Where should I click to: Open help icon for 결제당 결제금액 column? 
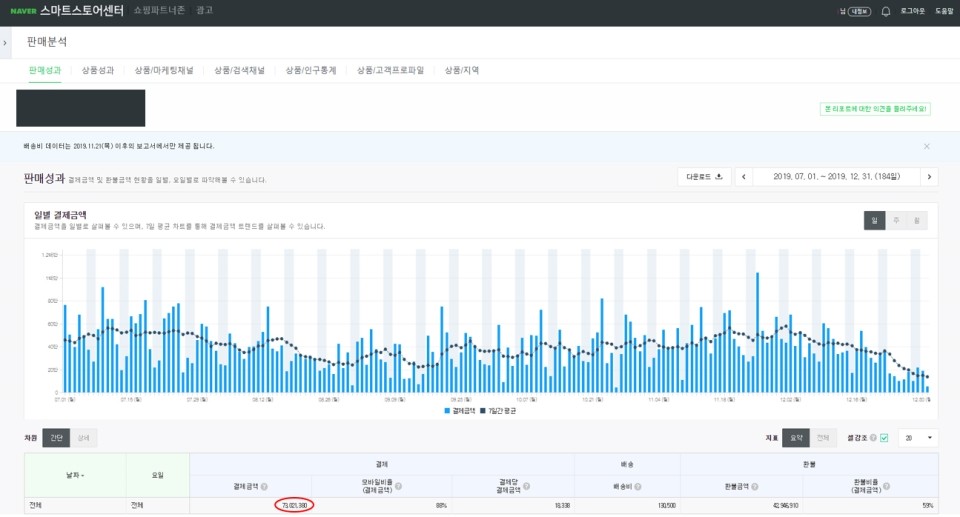pyautogui.click(x=527, y=486)
